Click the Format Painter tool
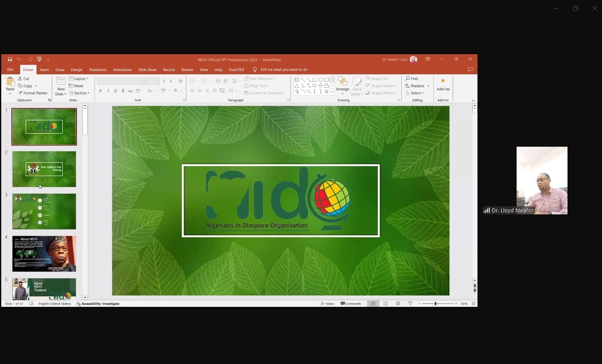The image size is (602, 364). pyautogui.click(x=33, y=93)
